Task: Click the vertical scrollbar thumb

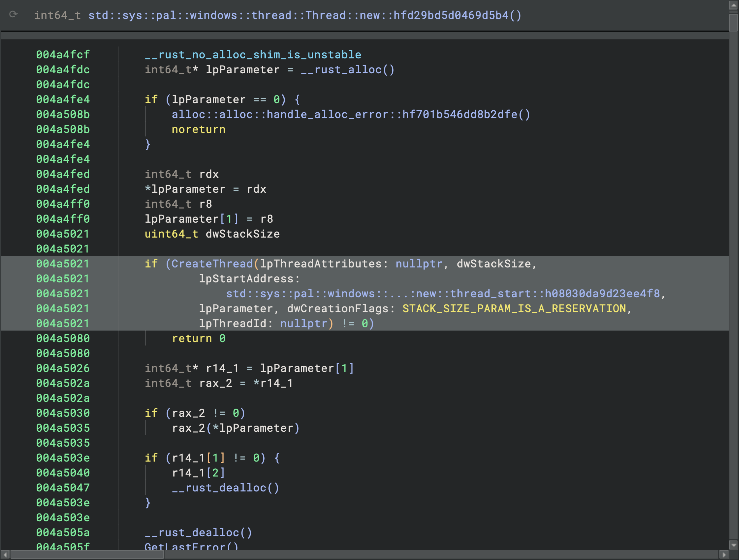Action: tap(734, 22)
